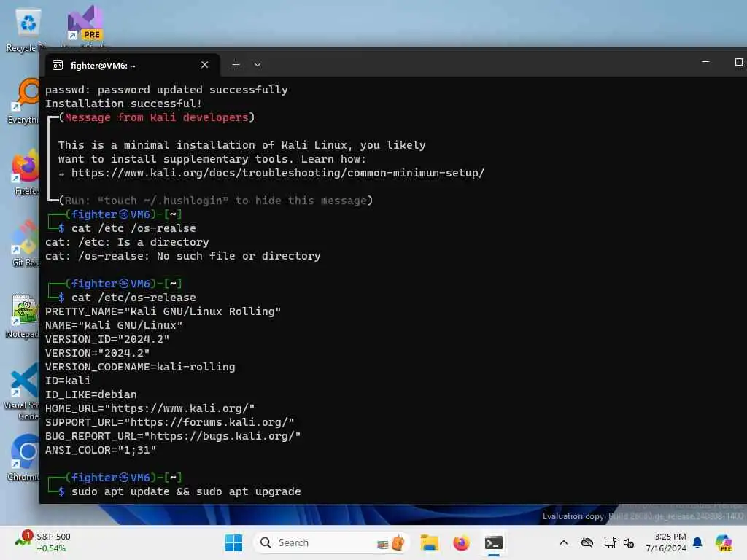
Task: Click the taskbar Search box
Action: coord(332,542)
